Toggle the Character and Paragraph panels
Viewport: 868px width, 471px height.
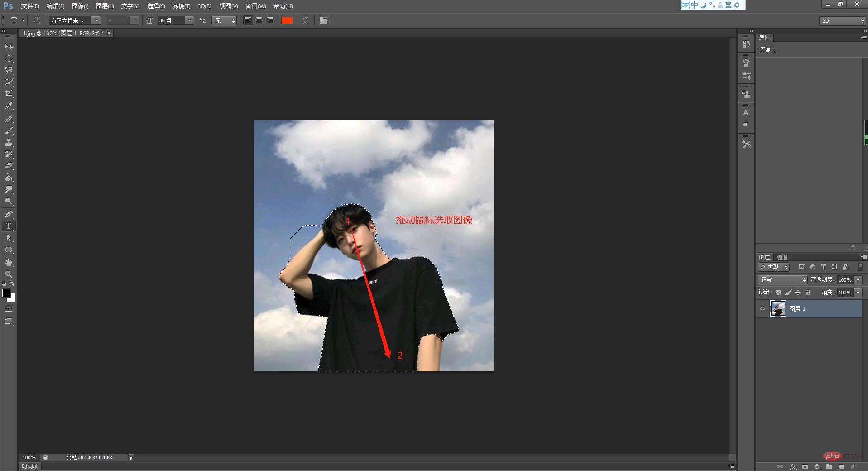(x=323, y=20)
